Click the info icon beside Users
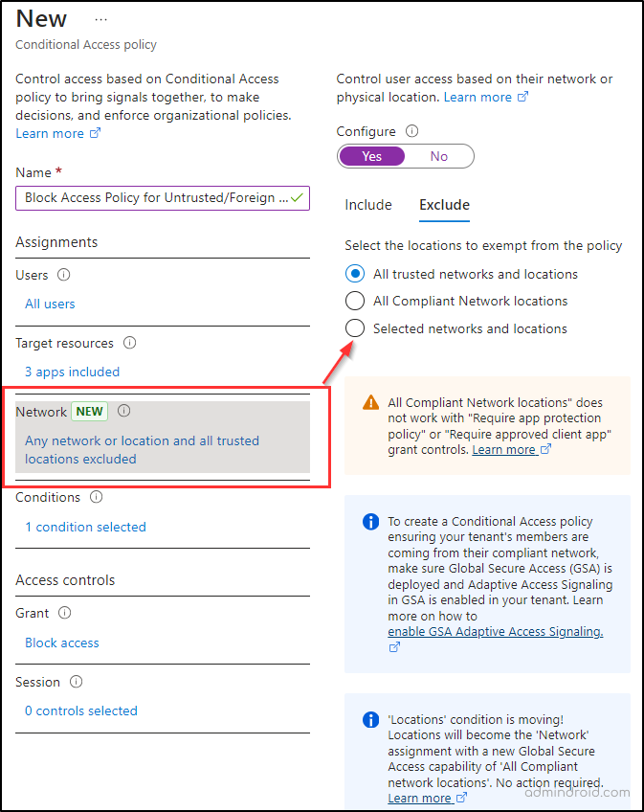The height and width of the screenshot is (812, 644). 64,275
